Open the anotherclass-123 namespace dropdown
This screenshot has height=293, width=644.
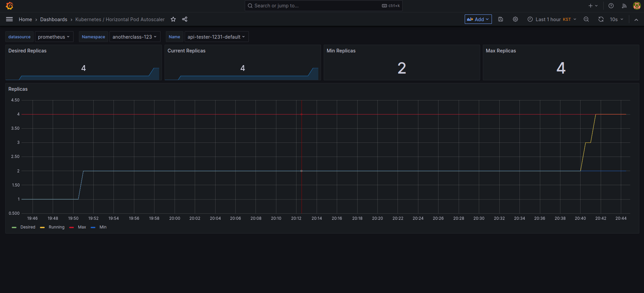135,37
